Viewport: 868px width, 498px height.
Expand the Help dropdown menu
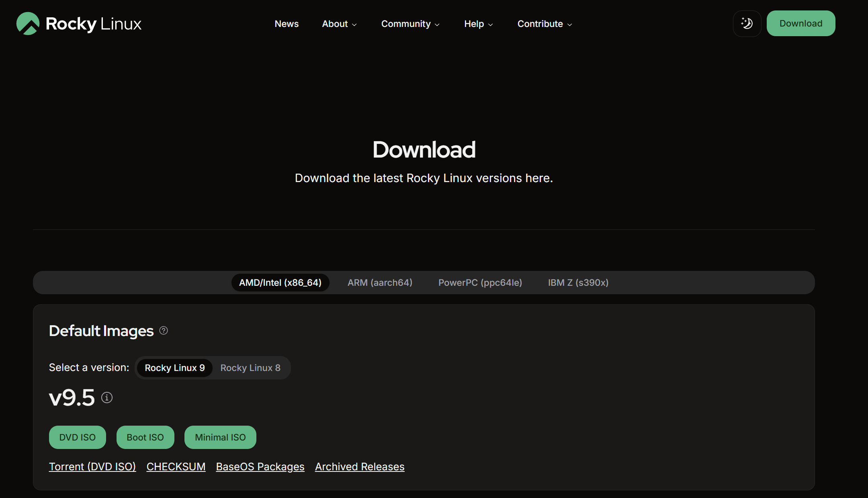coord(478,24)
